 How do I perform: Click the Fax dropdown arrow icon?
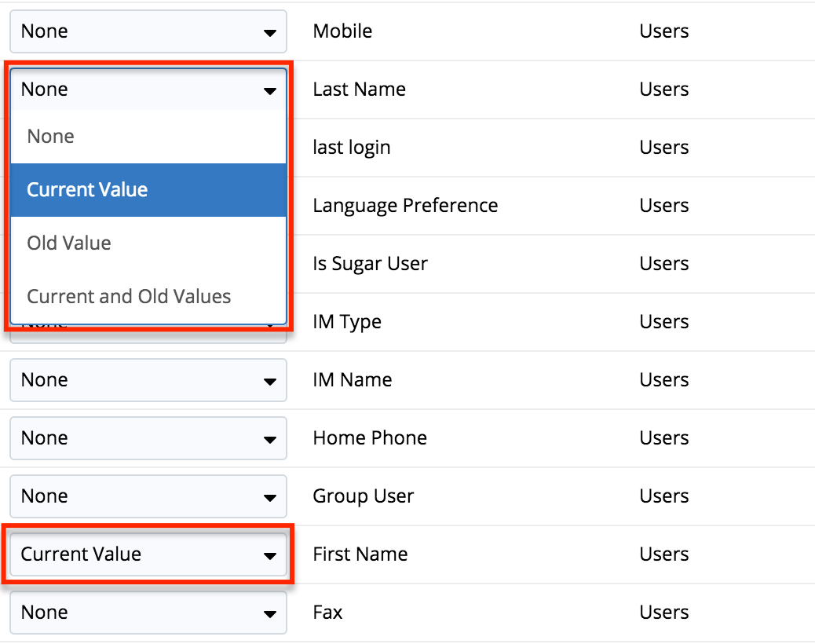[x=270, y=613]
